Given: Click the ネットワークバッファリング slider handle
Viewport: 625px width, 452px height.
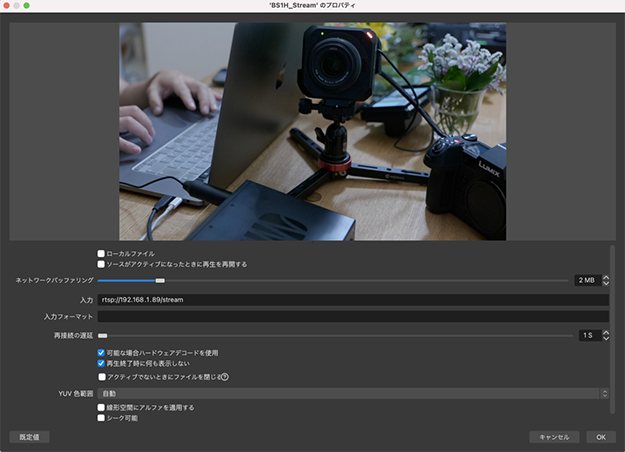Looking at the screenshot, I should (160, 281).
